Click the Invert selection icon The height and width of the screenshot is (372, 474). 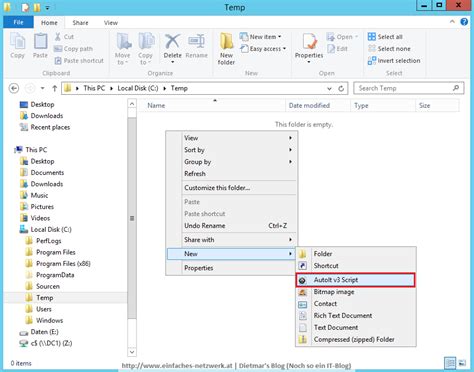372,61
